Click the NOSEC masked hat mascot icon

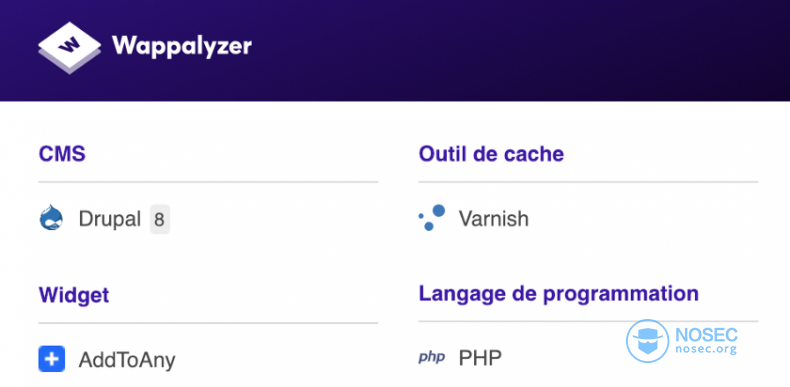[647, 341]
